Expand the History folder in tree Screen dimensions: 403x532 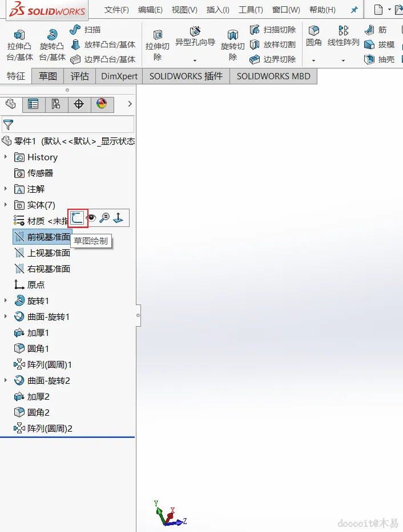tap(6, 157)
